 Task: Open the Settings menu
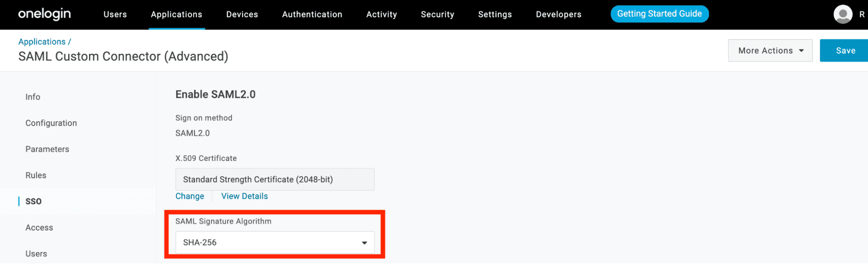pyautogui.click(x=495, y=14)
